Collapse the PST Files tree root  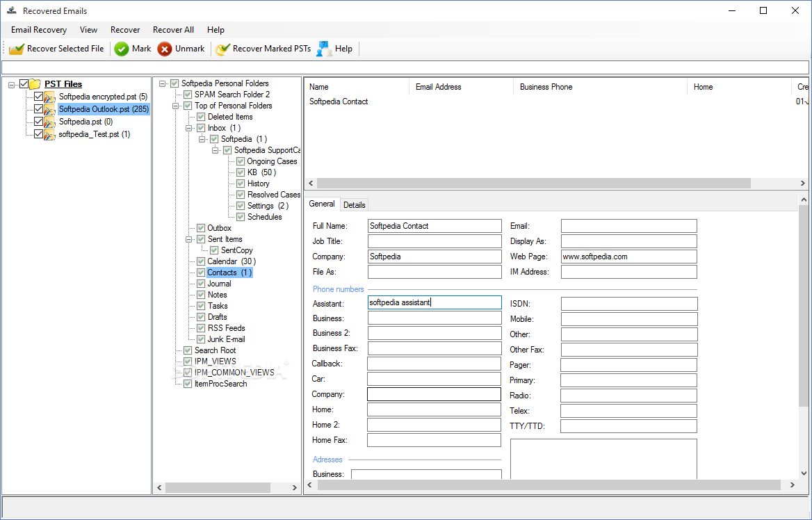(12, 84)
